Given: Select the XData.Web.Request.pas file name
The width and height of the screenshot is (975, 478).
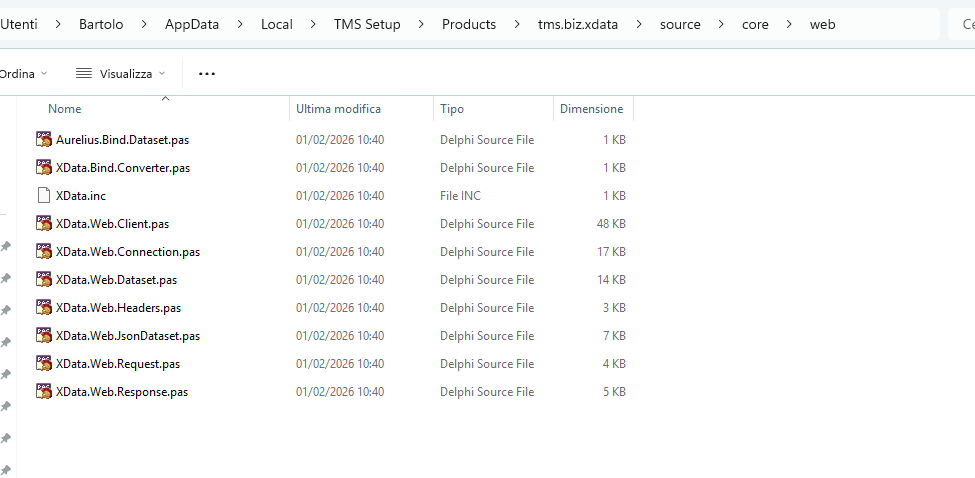Looking at the screenshot, I should tap(118, 364).
